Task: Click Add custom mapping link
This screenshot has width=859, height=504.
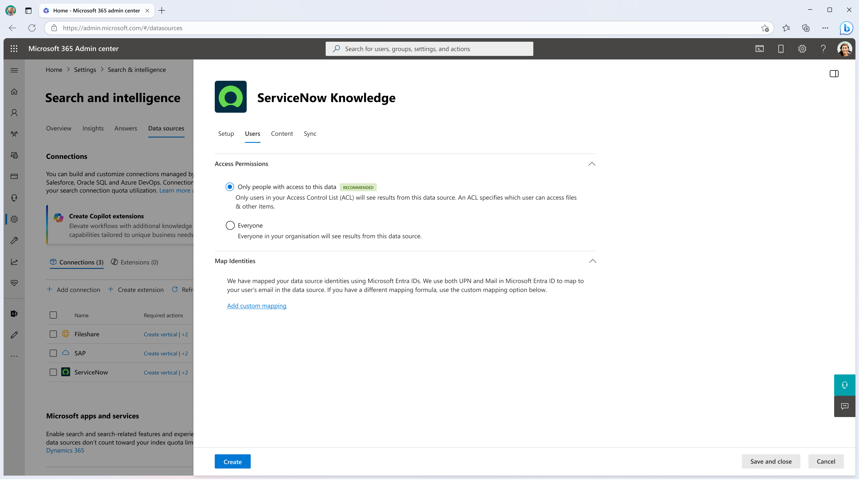Action: click(257, 305)
